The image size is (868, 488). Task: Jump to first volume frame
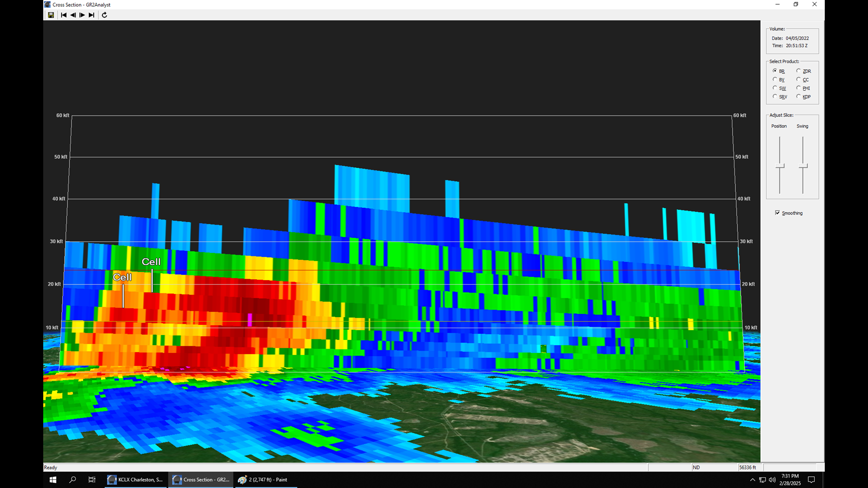coord(64,15)
